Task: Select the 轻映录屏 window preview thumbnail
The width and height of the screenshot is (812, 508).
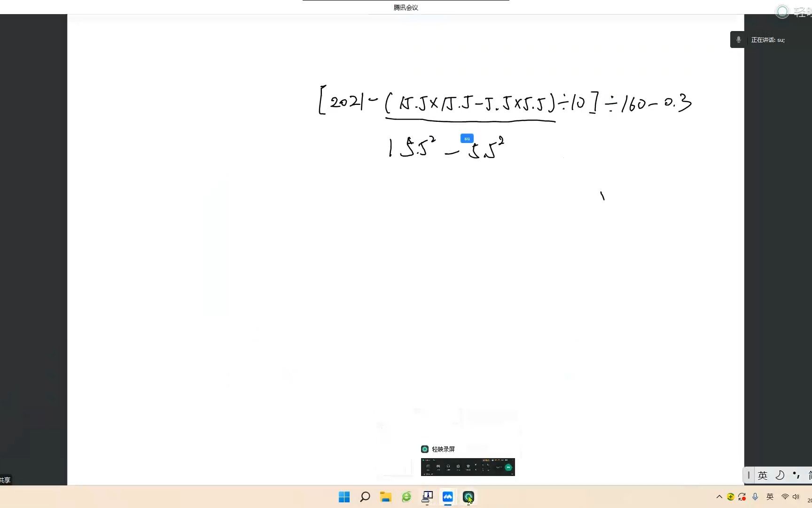Action: 468,467
